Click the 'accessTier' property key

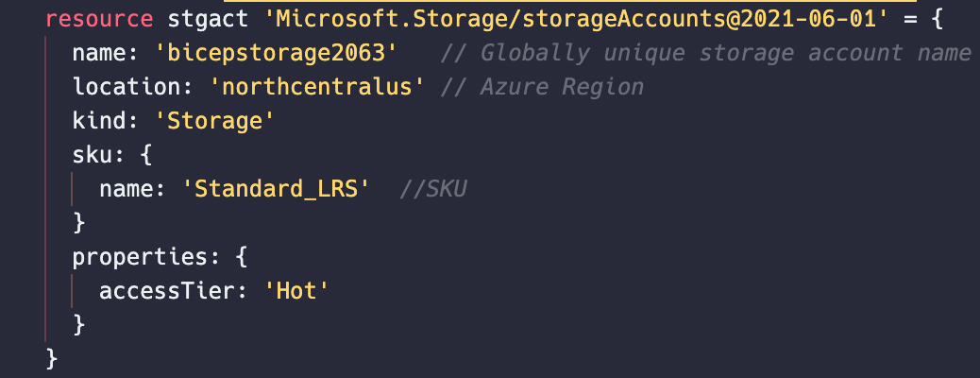click(x=167, y=290)
